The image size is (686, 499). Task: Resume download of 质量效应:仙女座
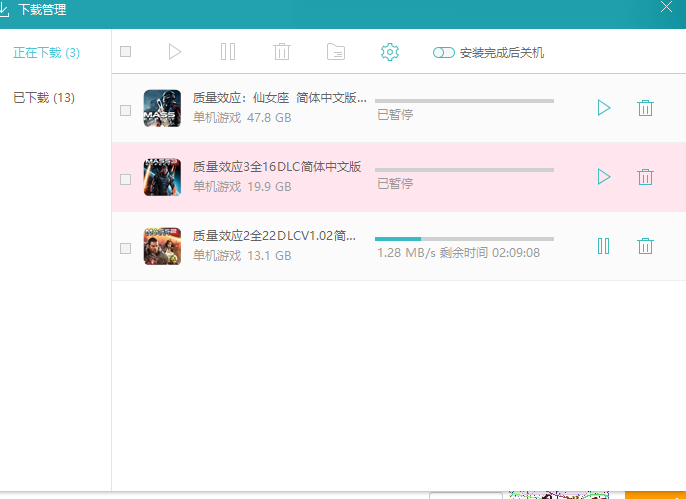604,108
